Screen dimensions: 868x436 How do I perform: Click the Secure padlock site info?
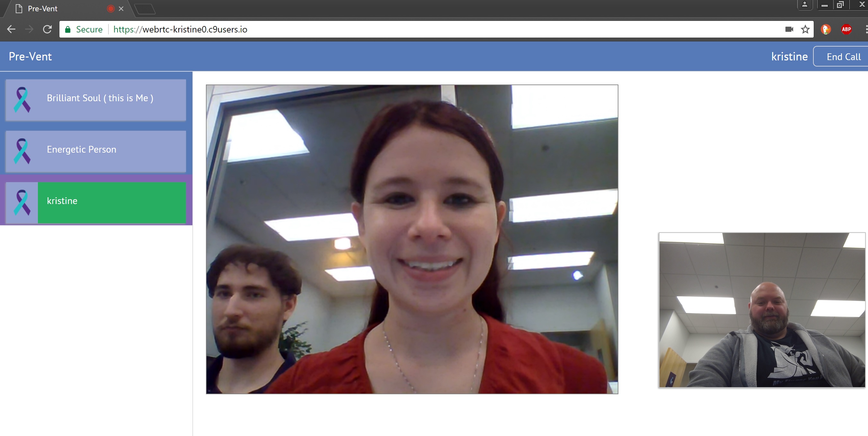click(84, 29)
